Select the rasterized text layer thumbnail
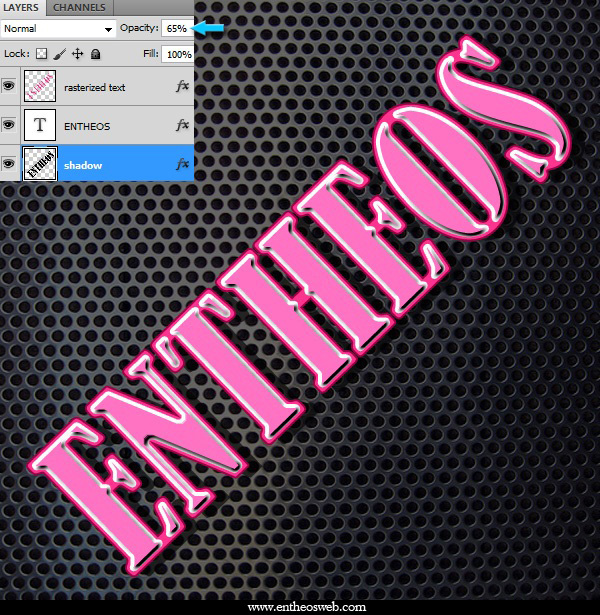 [x=40, y=86]
